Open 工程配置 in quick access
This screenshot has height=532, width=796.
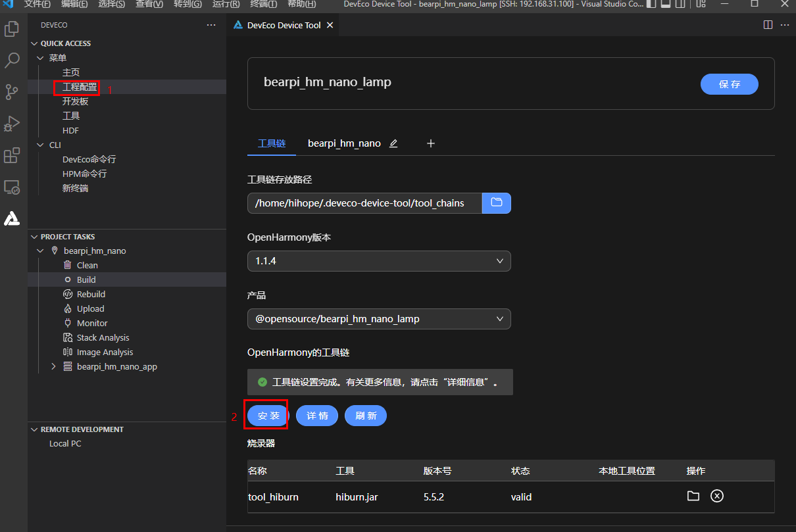point(80,87)
